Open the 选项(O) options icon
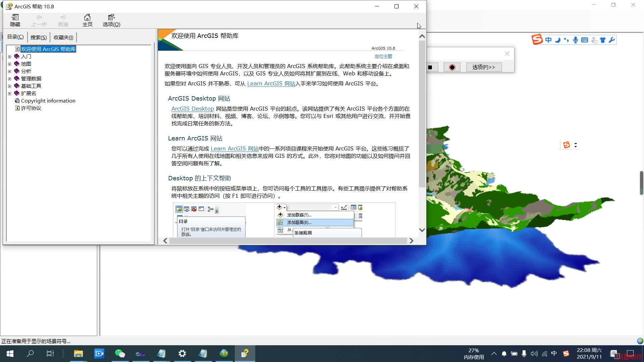644x362 pixels. click(x=111, y=19)
